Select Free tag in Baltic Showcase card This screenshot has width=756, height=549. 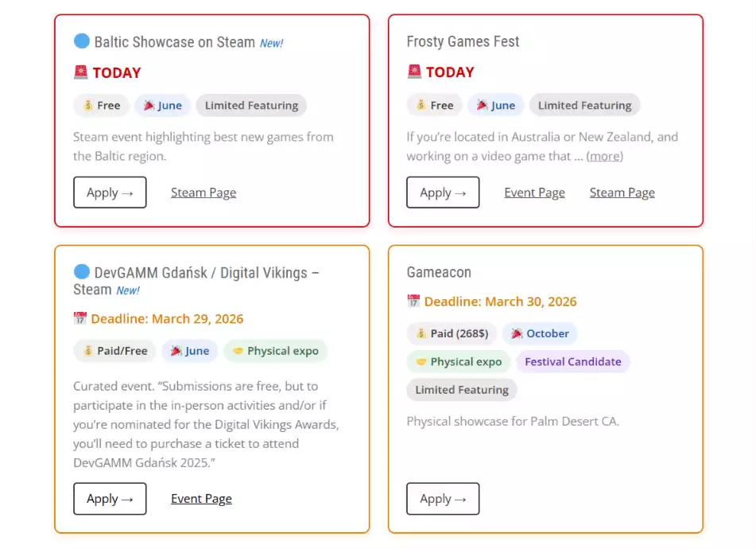(x=101, y=105)
